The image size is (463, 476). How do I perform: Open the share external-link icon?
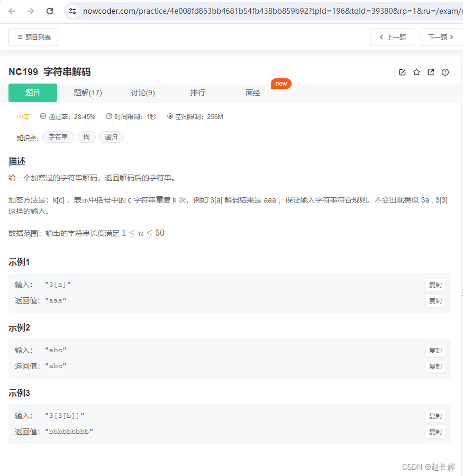(431, 72)
